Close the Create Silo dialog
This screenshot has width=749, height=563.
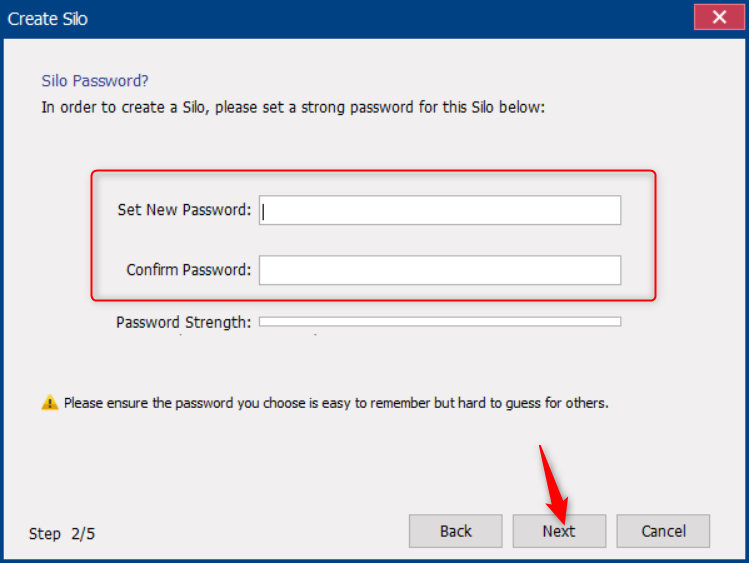[x=717, y=18]
